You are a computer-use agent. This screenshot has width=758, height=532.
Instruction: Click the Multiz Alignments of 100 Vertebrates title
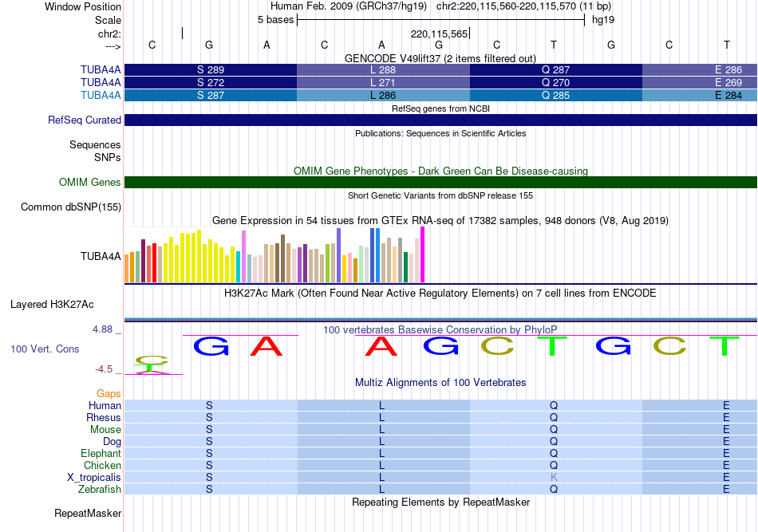pyautogui.click(x=440, y=383)
